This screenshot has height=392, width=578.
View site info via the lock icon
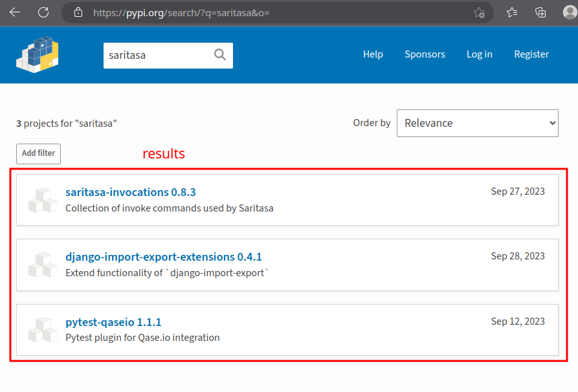(78, 12)
